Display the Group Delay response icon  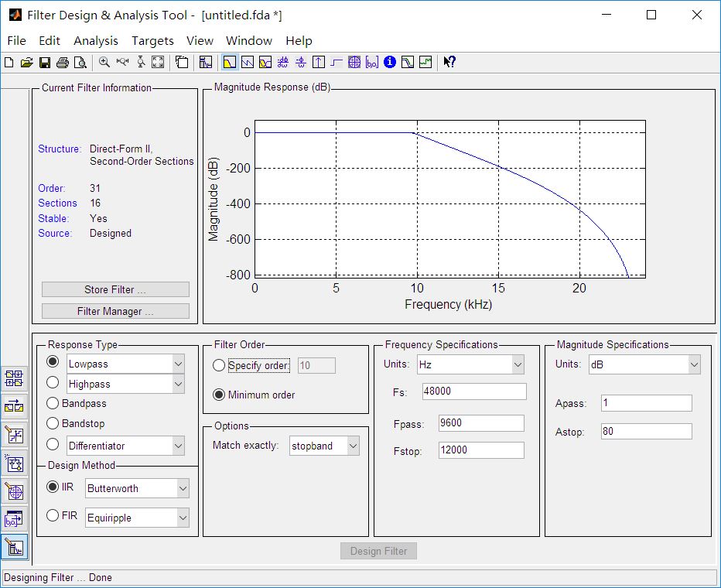(x=283, y=62)
